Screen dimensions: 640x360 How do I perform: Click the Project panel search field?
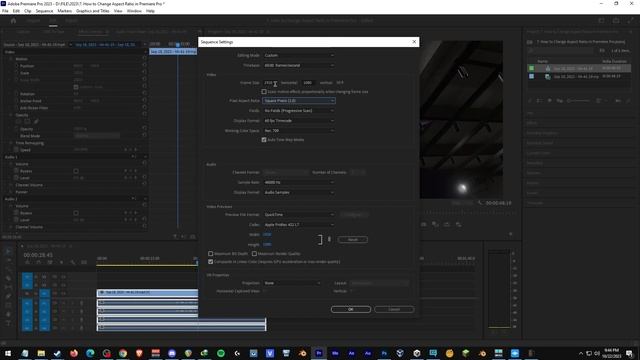click(562, 51)
